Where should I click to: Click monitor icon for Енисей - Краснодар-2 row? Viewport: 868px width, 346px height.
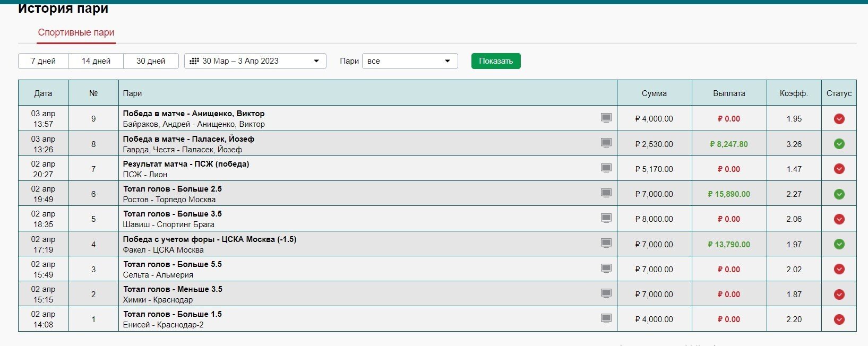point(606,318)
